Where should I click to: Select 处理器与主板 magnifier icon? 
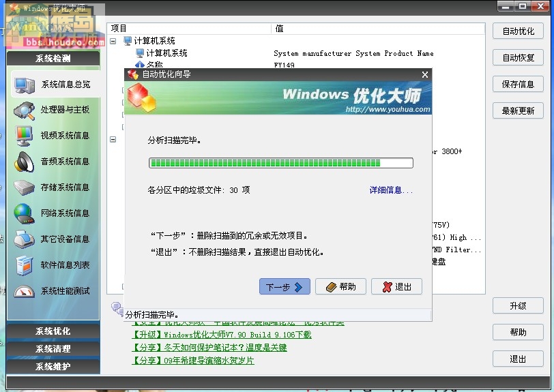point(24,110)
